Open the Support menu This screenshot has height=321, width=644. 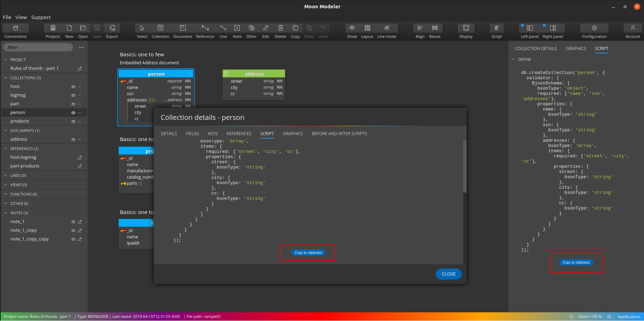pos(41,17)
